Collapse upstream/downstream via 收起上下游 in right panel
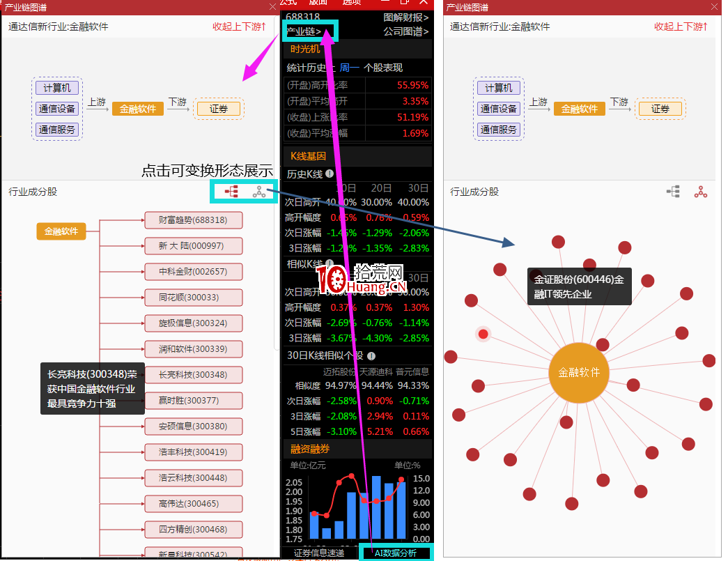 (x=681, y=26)
